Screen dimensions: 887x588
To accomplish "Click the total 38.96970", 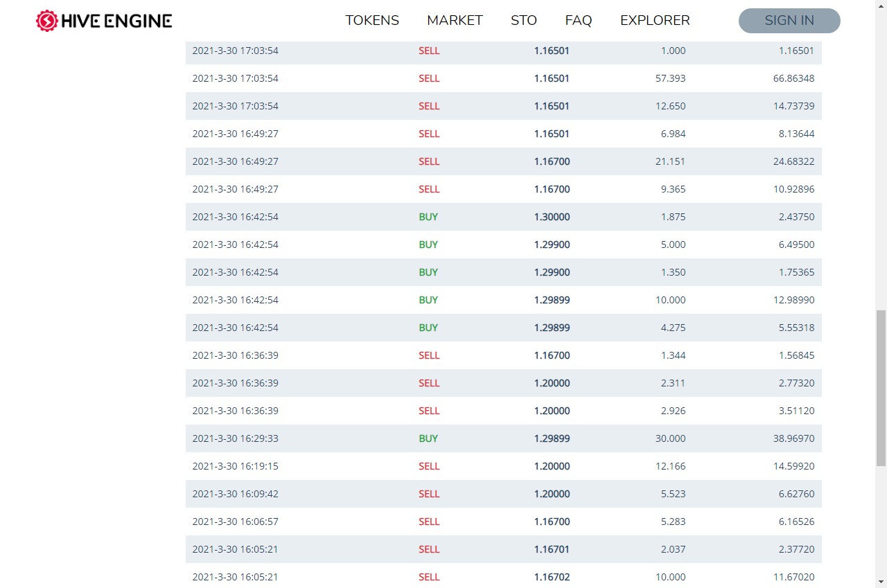I will point(793,438).
